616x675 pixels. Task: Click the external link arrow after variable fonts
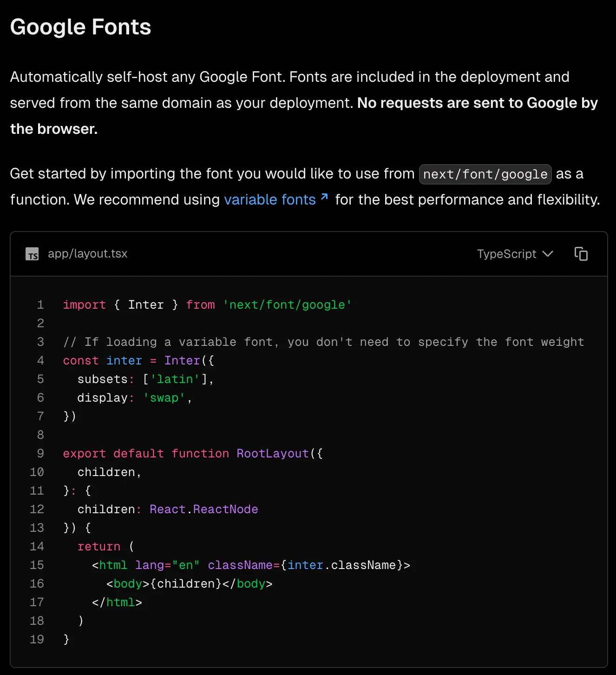324,197
